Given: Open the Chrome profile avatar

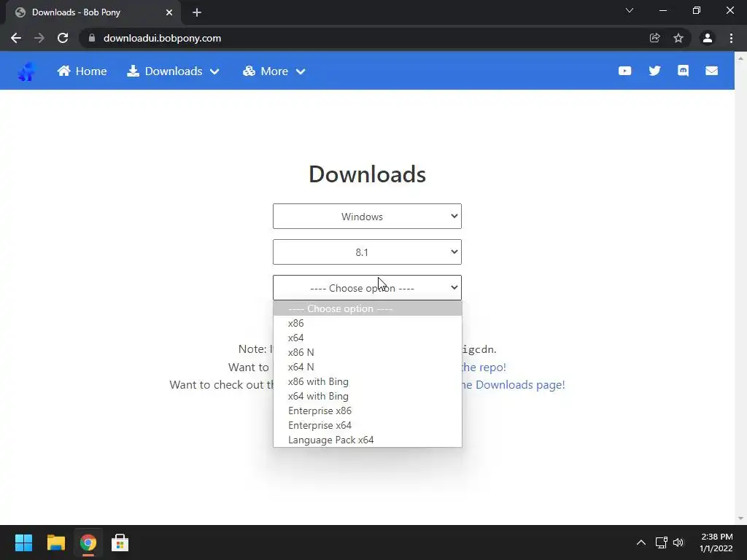Looking at the screenshot, I should pyautogui.click(x=708, y=38).
